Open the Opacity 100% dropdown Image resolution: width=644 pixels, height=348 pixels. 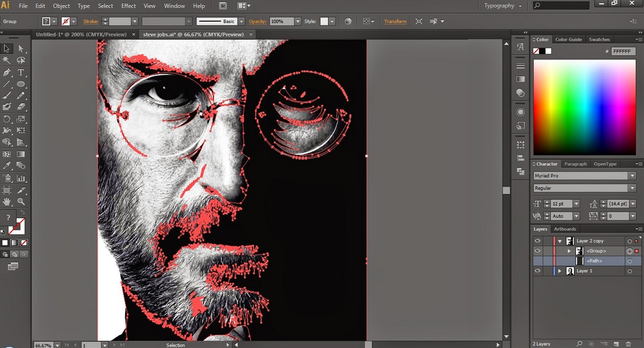298,21
